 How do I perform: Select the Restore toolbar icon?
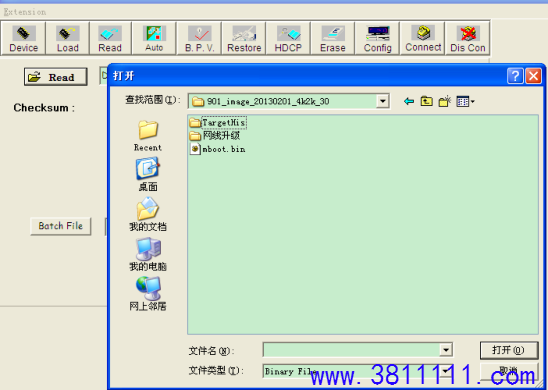tap(244, 38)
